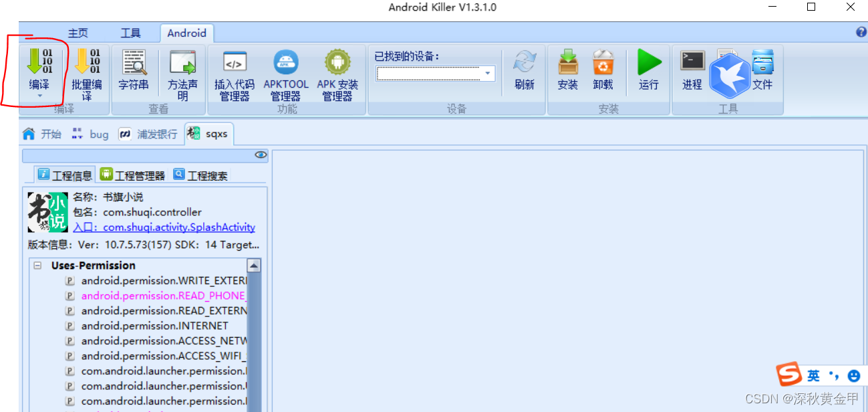The width and height of the screenshot is (868, 412).
Task: Open the 开始 document tab
Action: [x=42, y=134]
